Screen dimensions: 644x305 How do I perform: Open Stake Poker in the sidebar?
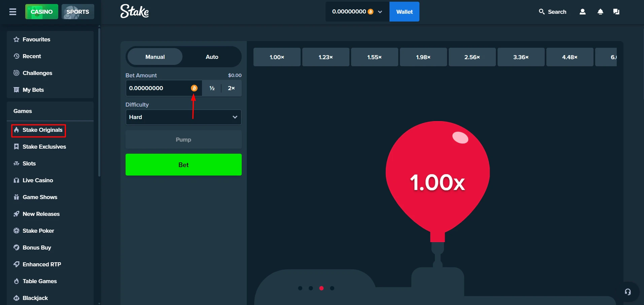click(50, 231)
